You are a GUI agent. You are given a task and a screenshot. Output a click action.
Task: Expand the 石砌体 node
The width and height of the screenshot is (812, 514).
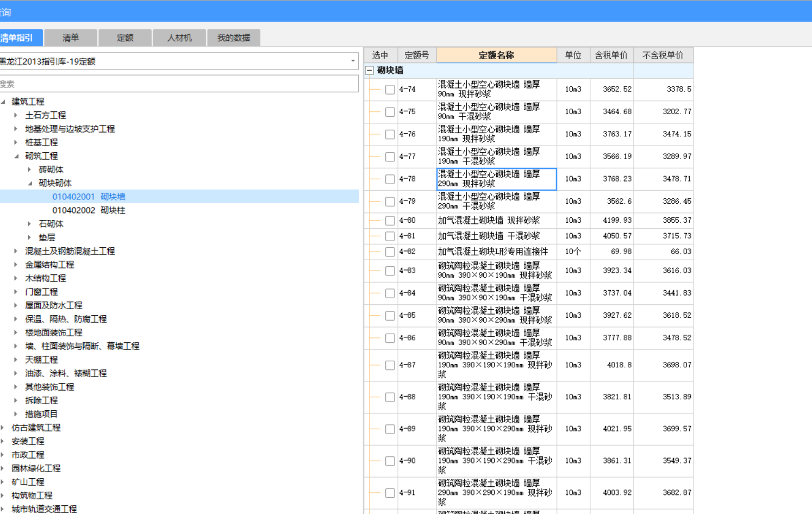pyautogui.click(x=29, y=224)
